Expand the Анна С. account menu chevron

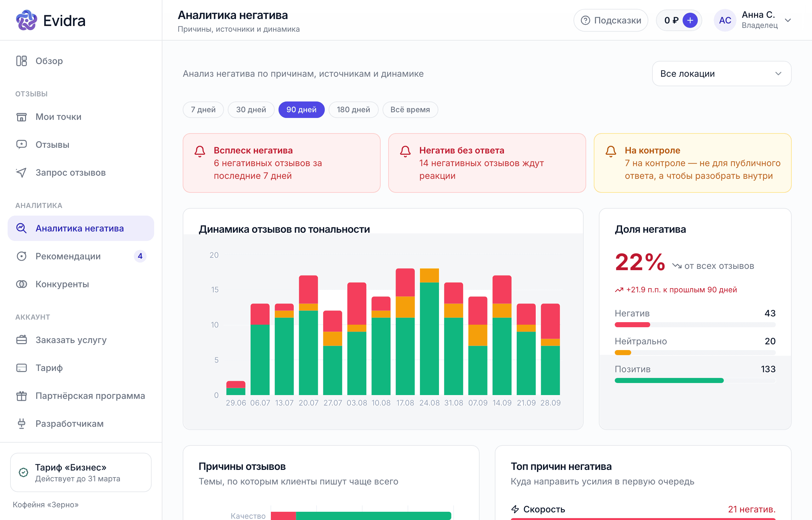pyautogui.click(x=788, y=20)
